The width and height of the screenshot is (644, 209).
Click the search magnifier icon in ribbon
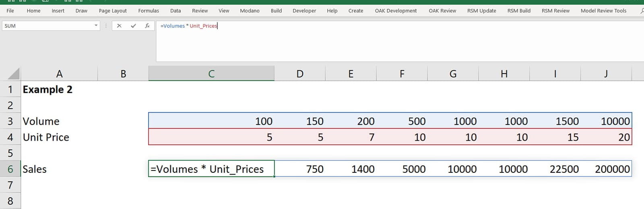pyautogui.click(x=642, y=11)
